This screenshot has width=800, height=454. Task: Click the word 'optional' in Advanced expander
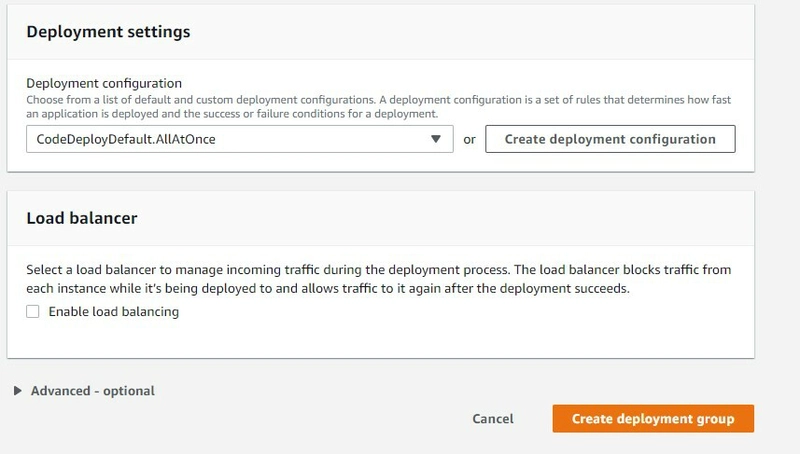point(129,391)
